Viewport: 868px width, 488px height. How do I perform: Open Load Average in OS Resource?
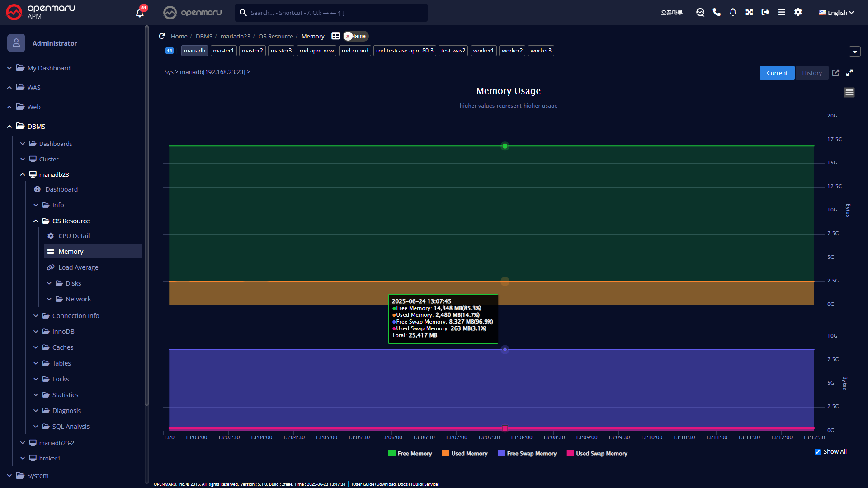pos(78,267)
